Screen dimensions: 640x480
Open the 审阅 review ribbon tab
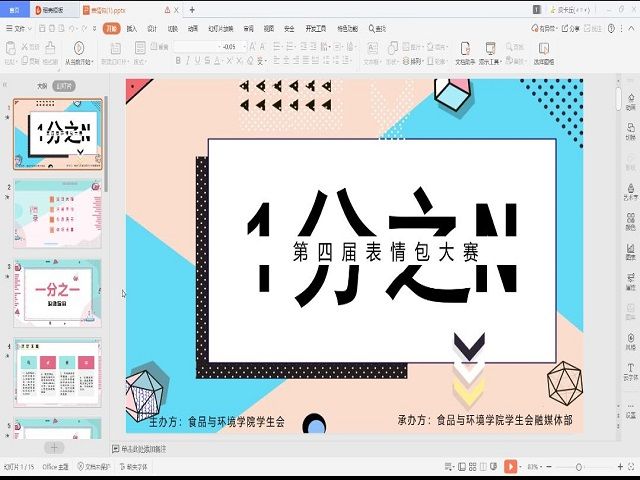[x=248, y=29]
